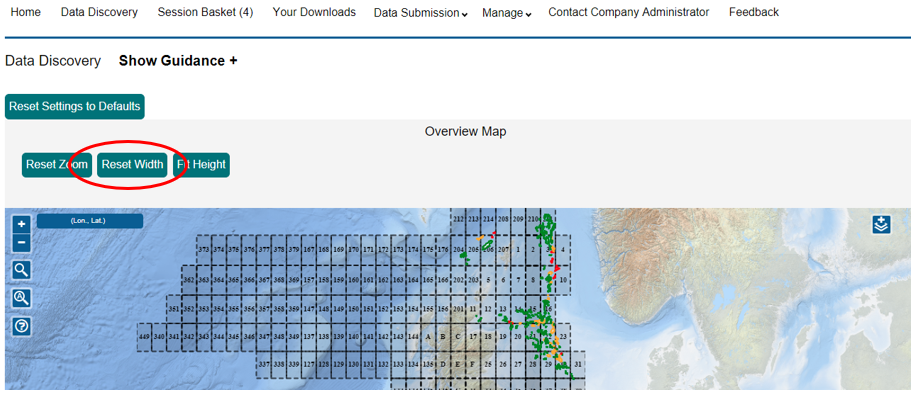
Task: Select quadrant 204 on the map
Action: [x=458, y=250]
